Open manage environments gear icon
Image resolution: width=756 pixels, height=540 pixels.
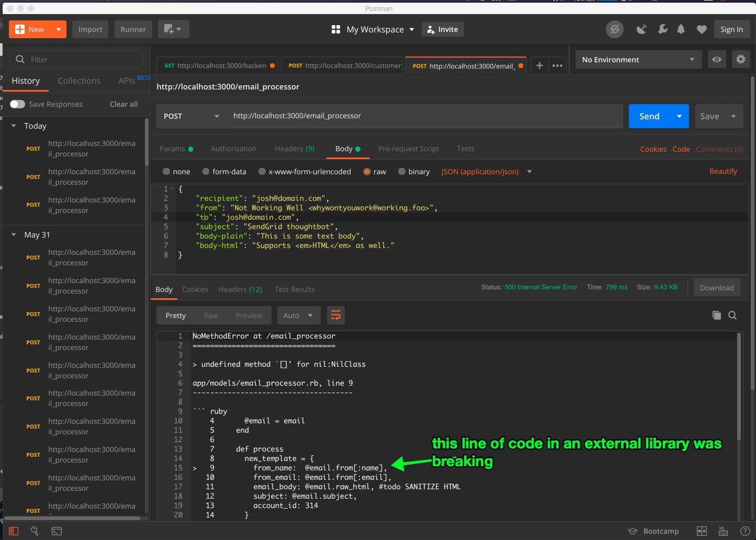pos(740,60)
